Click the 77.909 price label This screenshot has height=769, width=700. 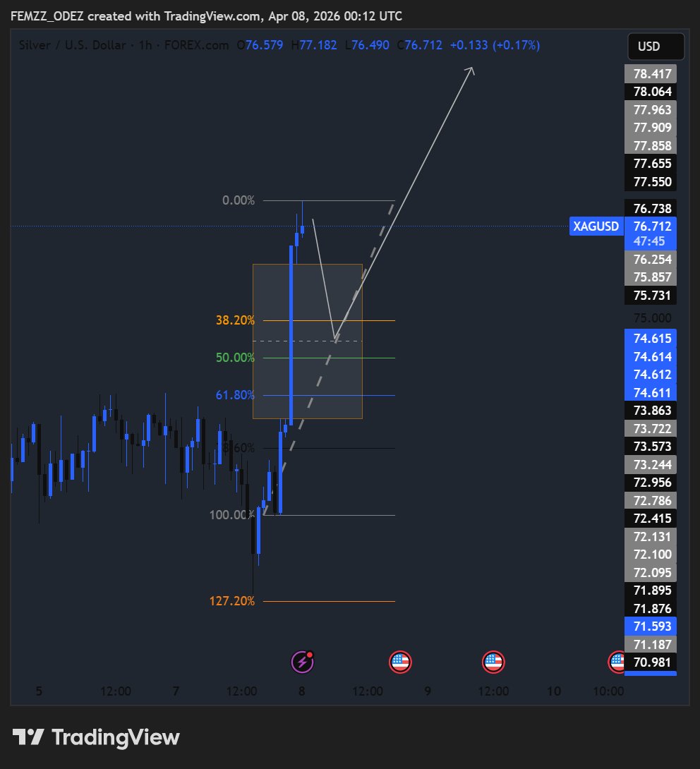651,128
